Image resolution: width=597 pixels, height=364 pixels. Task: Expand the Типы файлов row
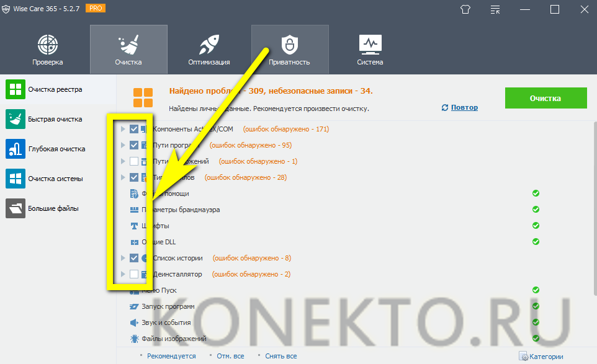pyautogui.click(x=123, y=177)
